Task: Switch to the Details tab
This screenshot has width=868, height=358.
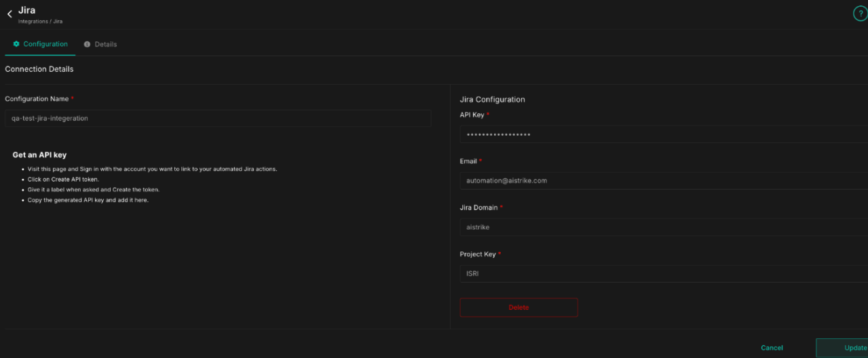Action: (x=100, y=44)
